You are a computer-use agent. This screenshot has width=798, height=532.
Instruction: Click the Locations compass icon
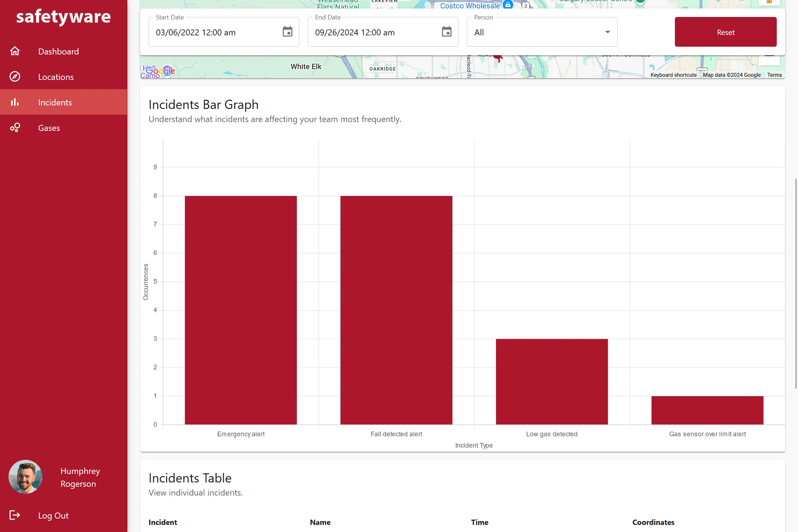(x=15, y=77)
